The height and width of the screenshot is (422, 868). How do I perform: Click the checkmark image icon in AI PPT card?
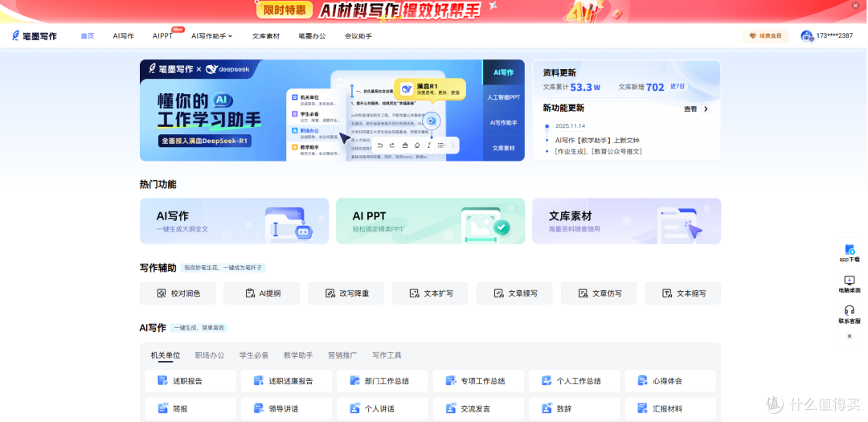pos(485,225)
